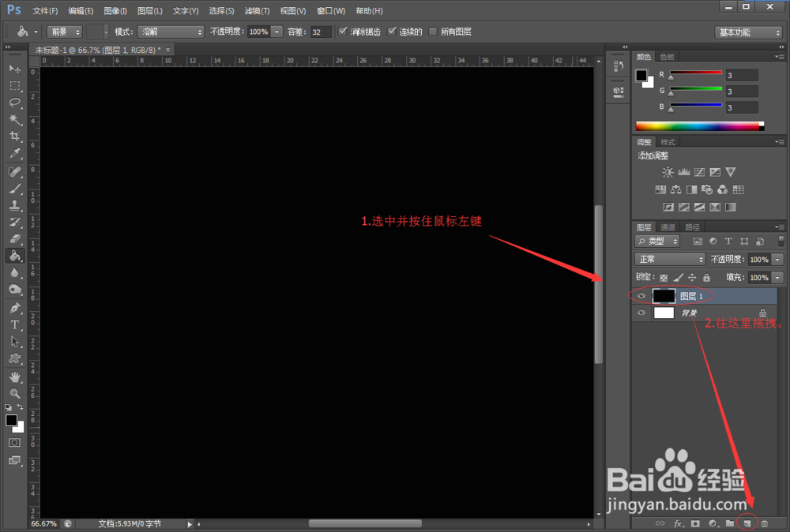
Task: Select the Crop tool
Action: click(15, 136)
